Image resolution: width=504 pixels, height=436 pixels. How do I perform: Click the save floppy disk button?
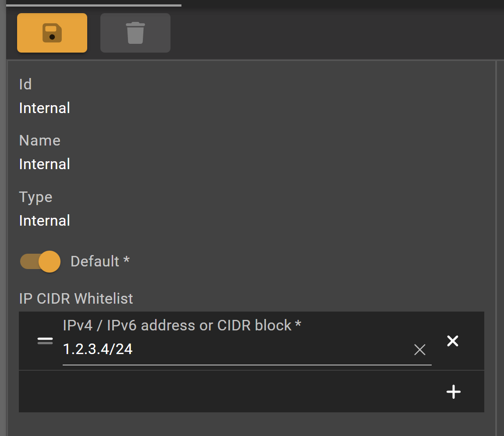(x=52, y=33)
